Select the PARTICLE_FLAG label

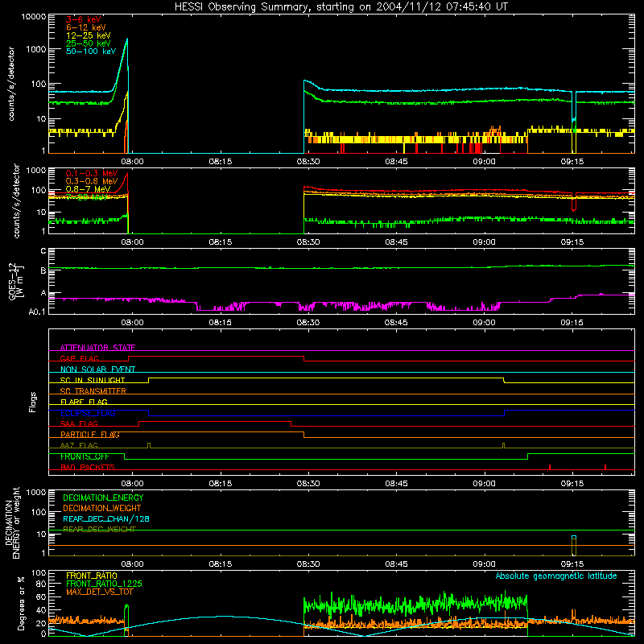[x=90, y=435]
